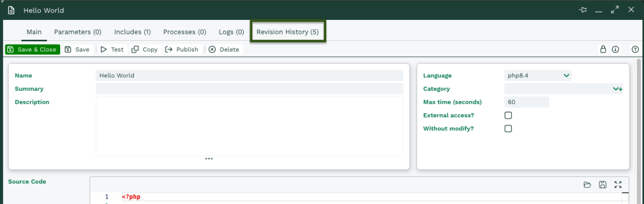Expand the description with the three dots

(209, 158)
